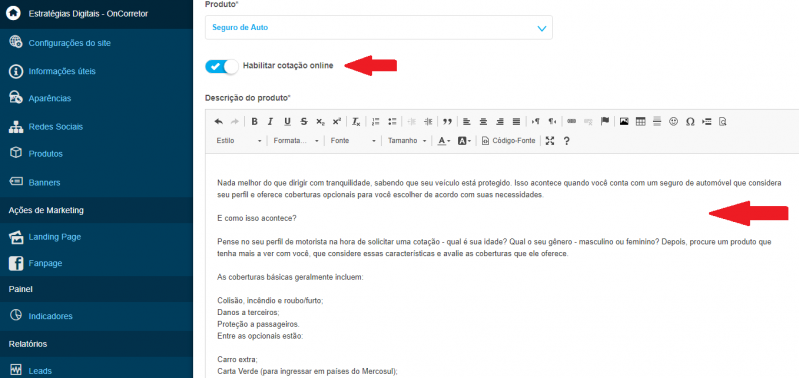Insert an image into description
Viewport: 799px width, 378px height.
624,121
